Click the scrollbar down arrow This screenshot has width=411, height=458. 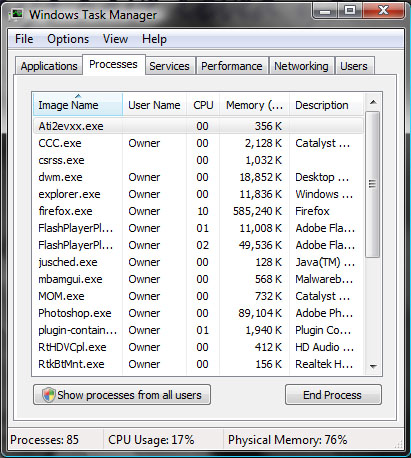(x=373, y=366)
